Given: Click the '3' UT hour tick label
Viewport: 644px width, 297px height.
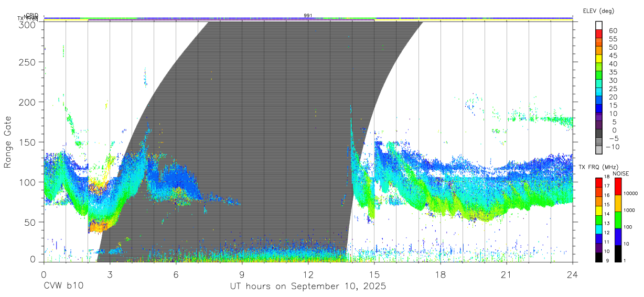Looking at the screenshot, I should click(x=110, y=274).
